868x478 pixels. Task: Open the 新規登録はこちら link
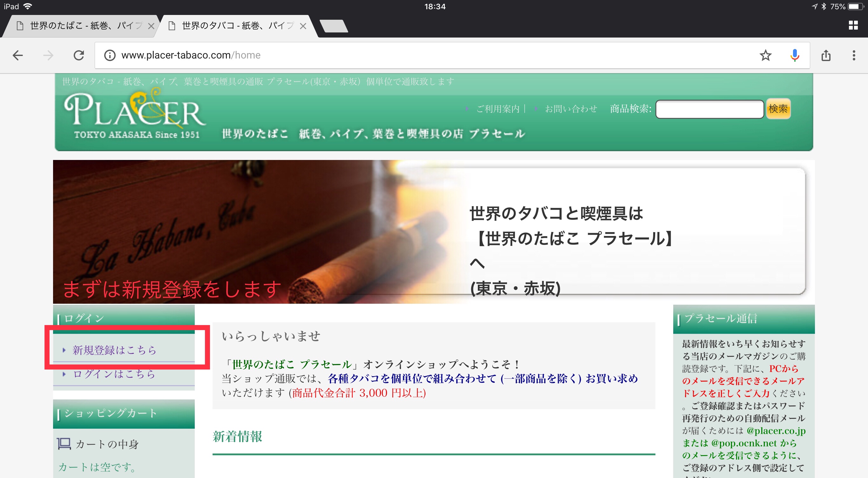115,350
